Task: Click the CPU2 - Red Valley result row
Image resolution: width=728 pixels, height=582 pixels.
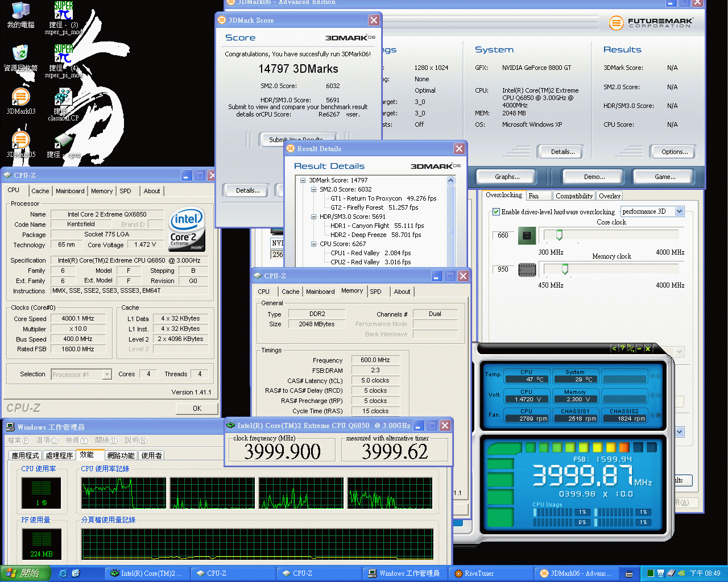Action: click(x=371, y=262)
